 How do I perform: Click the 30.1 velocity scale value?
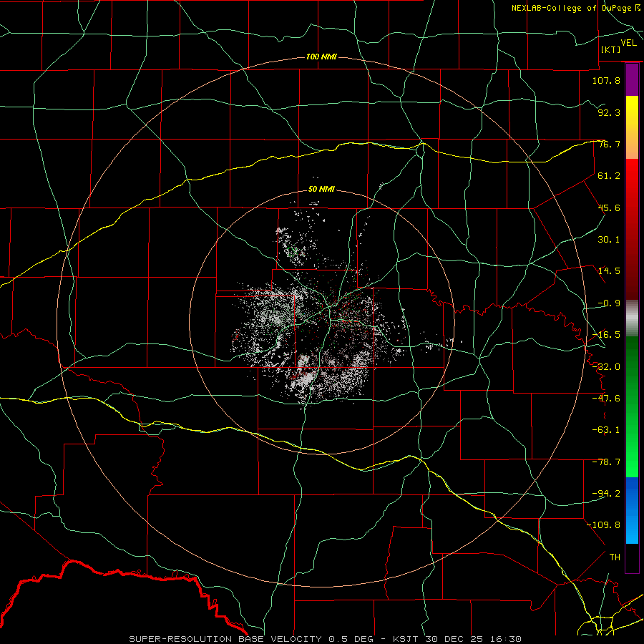[609, 240]
